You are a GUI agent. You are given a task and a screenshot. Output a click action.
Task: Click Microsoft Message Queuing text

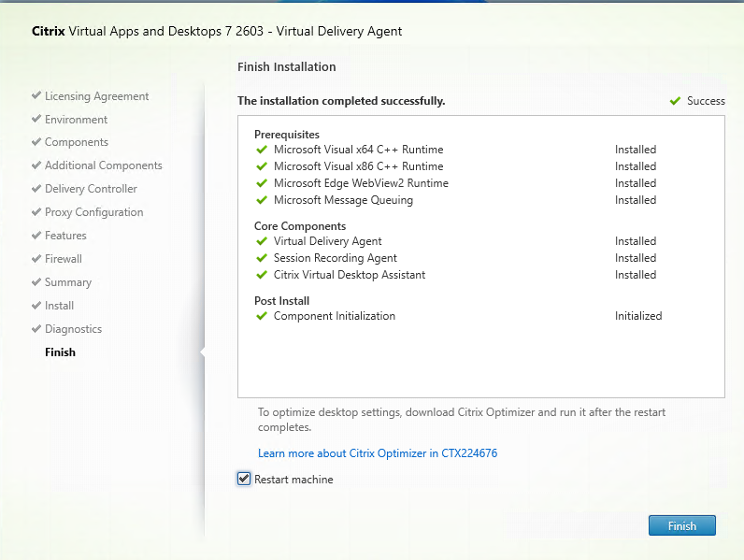point(344,200)
